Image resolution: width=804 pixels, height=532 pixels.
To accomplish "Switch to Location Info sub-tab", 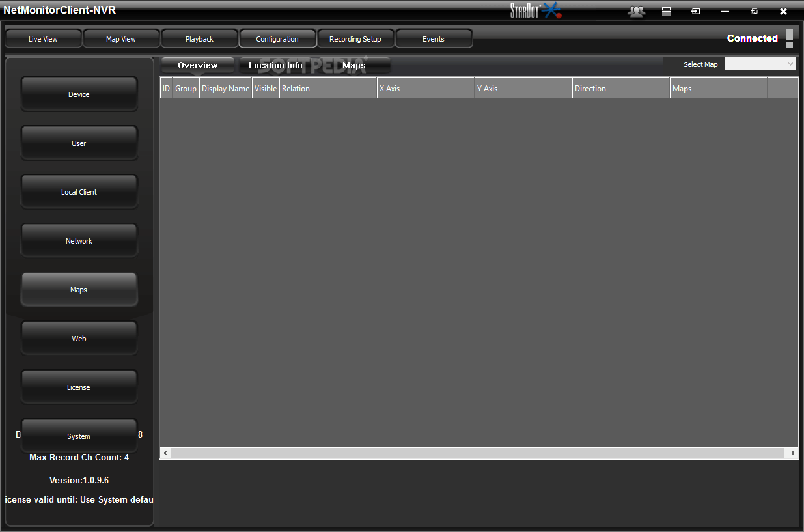I will tap(276, 65).
